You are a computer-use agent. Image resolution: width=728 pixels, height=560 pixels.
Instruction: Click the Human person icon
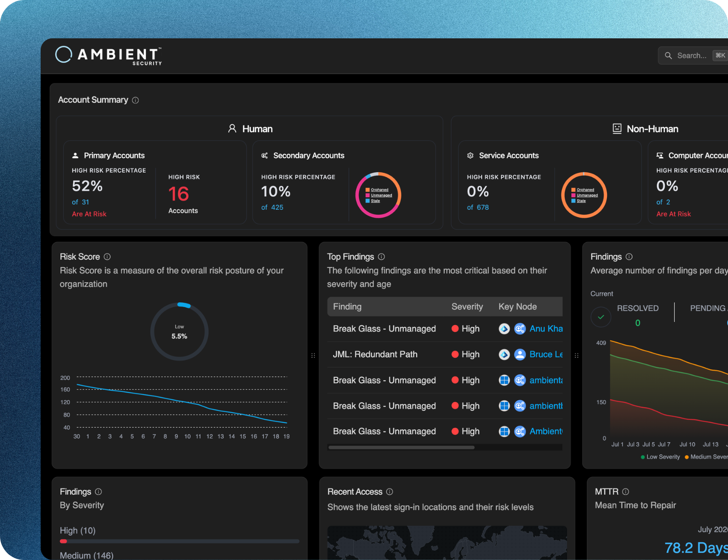[x=232, y=129]
